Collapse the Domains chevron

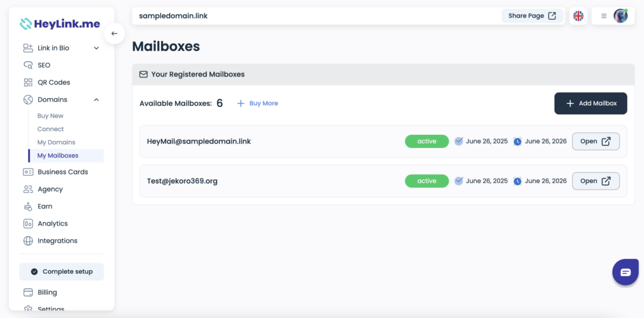coord(96,99)
